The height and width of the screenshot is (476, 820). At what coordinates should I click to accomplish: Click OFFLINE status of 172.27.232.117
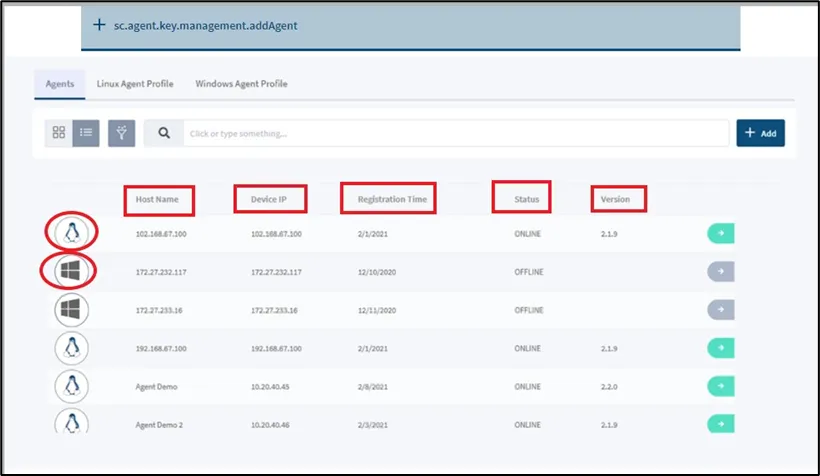click(x=529, y=272)
